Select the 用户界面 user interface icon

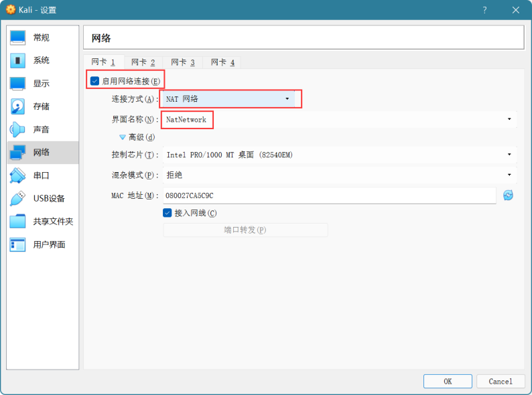pyautogui.click(x=17, y=244)
